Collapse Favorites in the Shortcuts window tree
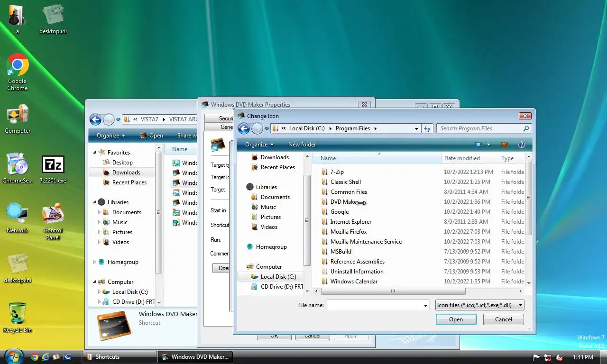 (94, 153)
